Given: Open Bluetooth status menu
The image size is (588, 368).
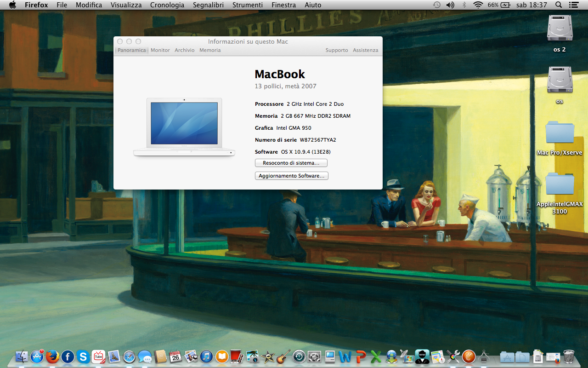Looking at the screenshot, I should pyautogui.click(x=464, y=5).
